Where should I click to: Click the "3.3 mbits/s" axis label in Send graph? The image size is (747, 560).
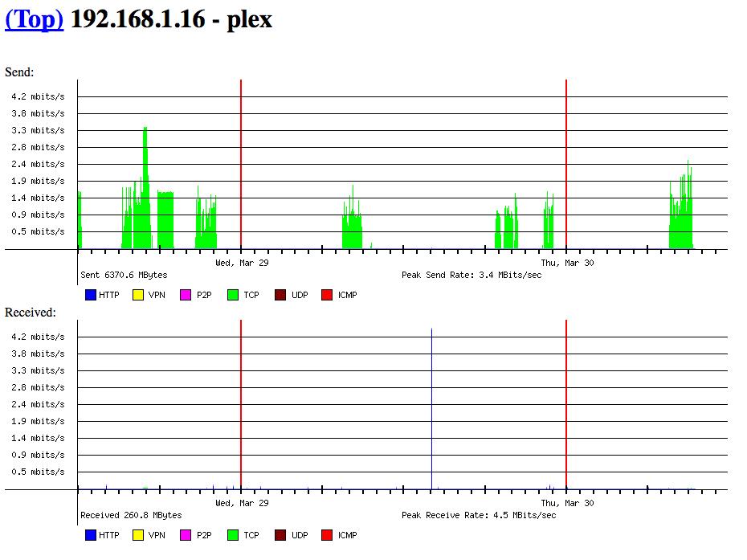(x=38, y=131)
